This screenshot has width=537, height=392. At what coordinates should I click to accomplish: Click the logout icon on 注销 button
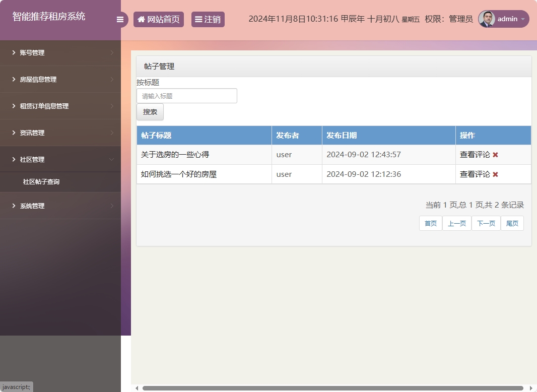tap(198, 19)
